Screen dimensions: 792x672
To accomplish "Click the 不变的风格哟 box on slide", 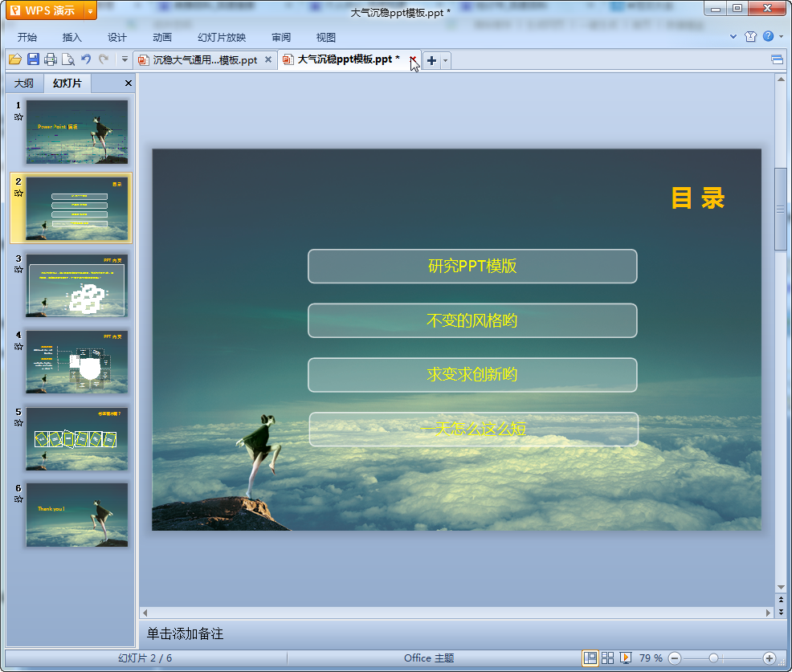I will [x=472, y=320].
